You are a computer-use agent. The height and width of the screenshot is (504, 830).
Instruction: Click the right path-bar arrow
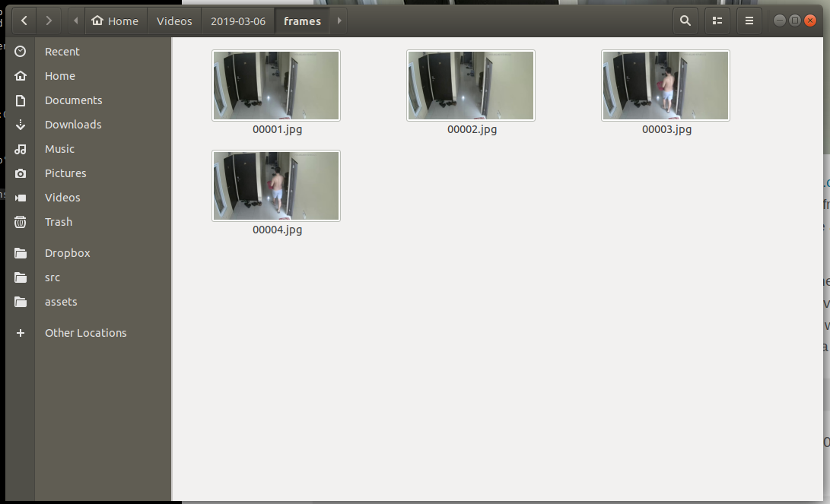(x=339, y=21)
